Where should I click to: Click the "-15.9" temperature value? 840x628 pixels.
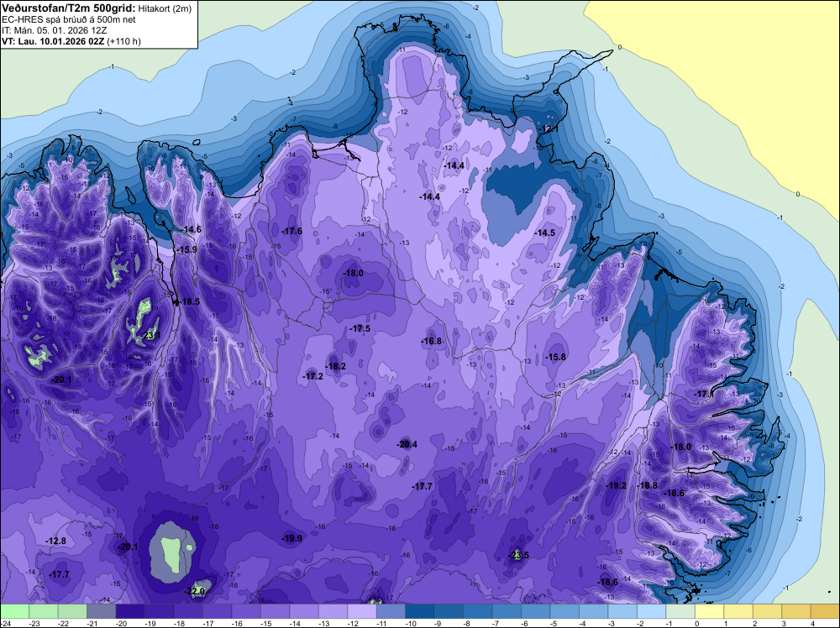point(186,249)
